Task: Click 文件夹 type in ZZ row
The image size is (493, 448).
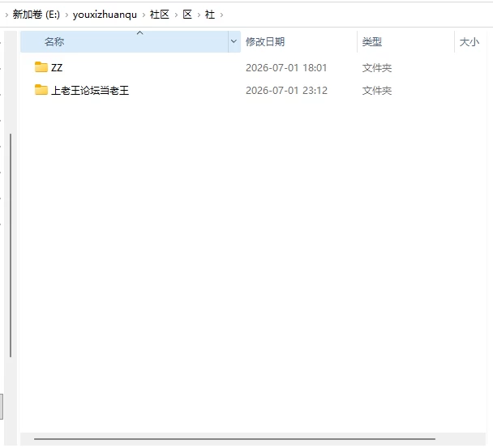Action: point(377,68)
